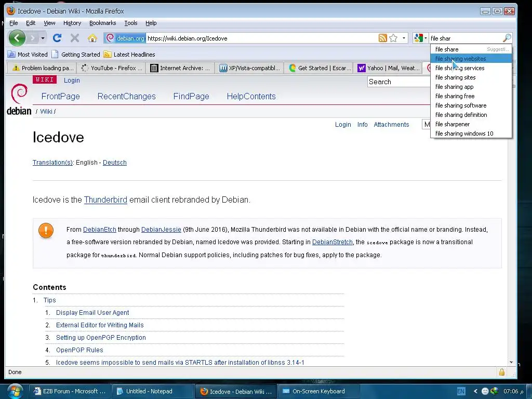Open the Tools menu
Viewport: 532px width, 399px height.
point(131,23)
